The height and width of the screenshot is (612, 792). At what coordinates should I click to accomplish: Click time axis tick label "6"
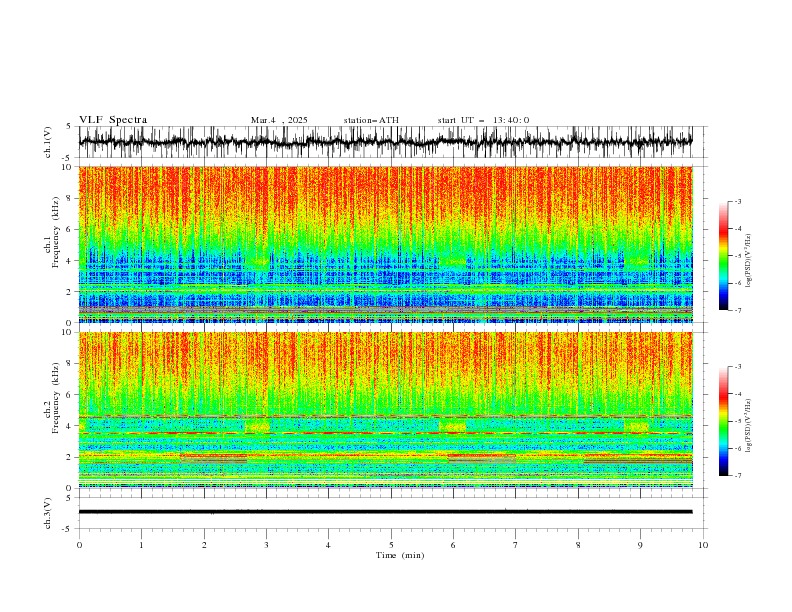pos(453,545)
